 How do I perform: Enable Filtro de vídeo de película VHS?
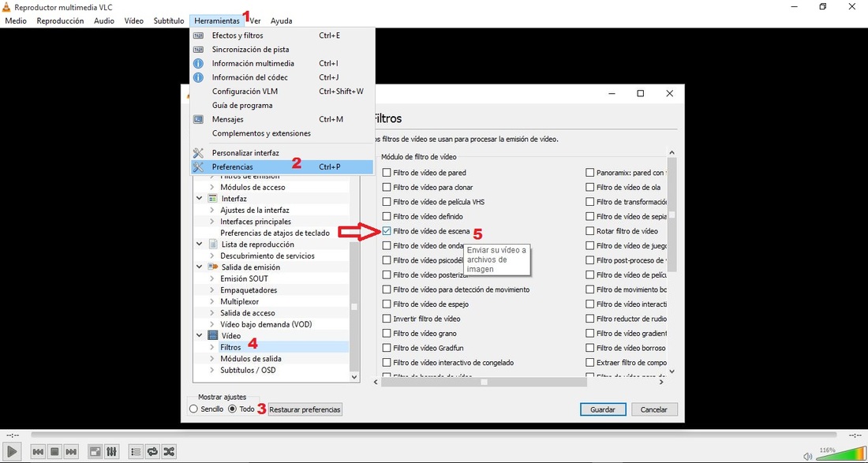[387, 202]
